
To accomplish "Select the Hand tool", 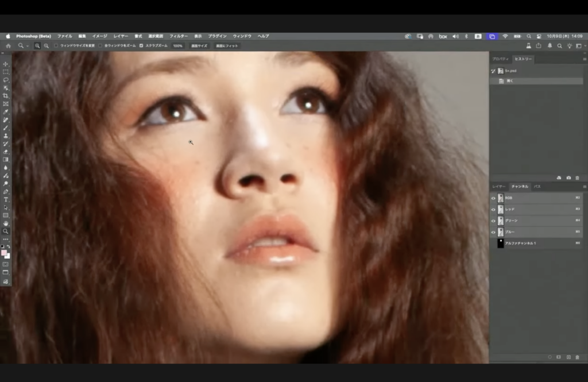I will (x=6, y=223).
